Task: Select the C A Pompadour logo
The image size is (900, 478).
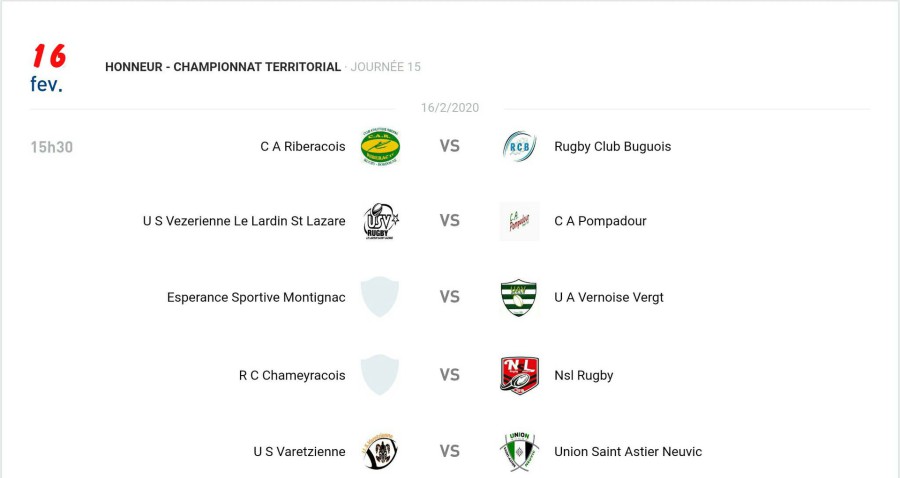Action: [519, 222]
